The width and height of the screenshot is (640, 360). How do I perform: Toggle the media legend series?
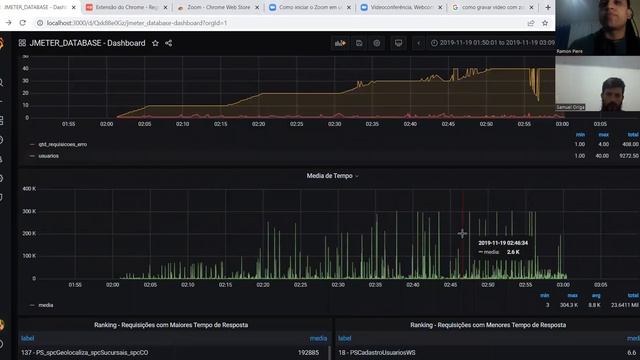tap(45, 305)
